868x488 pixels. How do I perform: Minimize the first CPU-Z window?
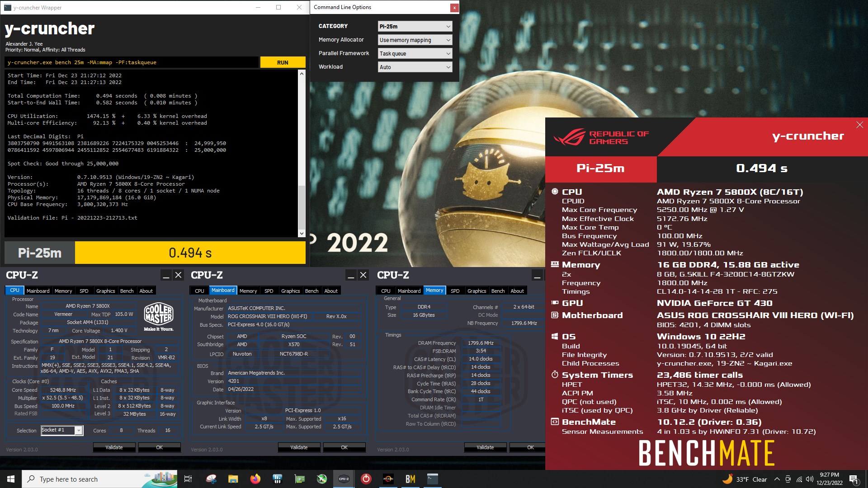pyautogui.click(x=166, y=275)
